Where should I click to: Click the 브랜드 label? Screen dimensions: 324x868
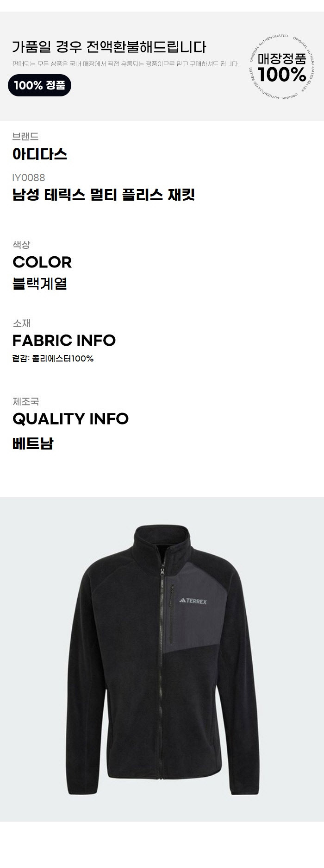pyautogui.click(x=25, y=136)
